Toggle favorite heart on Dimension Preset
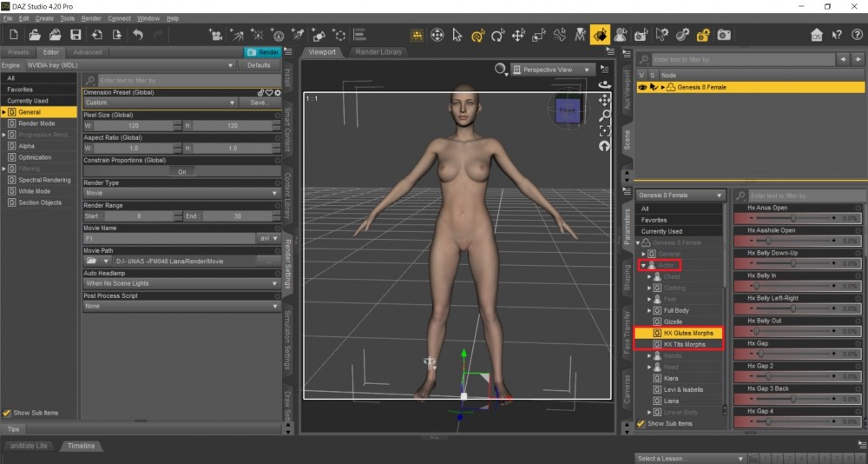Viewport: 868px width, 464px height. point(269,93)
